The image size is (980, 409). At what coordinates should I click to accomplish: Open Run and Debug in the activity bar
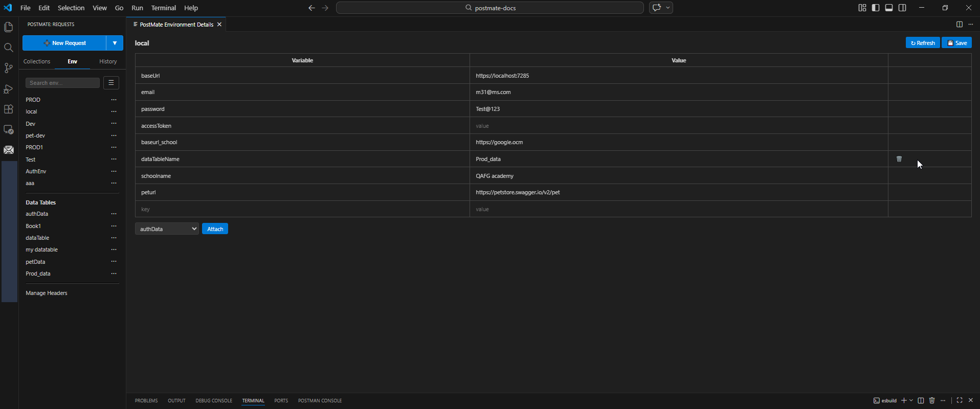pyautogui.click(x=9, y=88)
